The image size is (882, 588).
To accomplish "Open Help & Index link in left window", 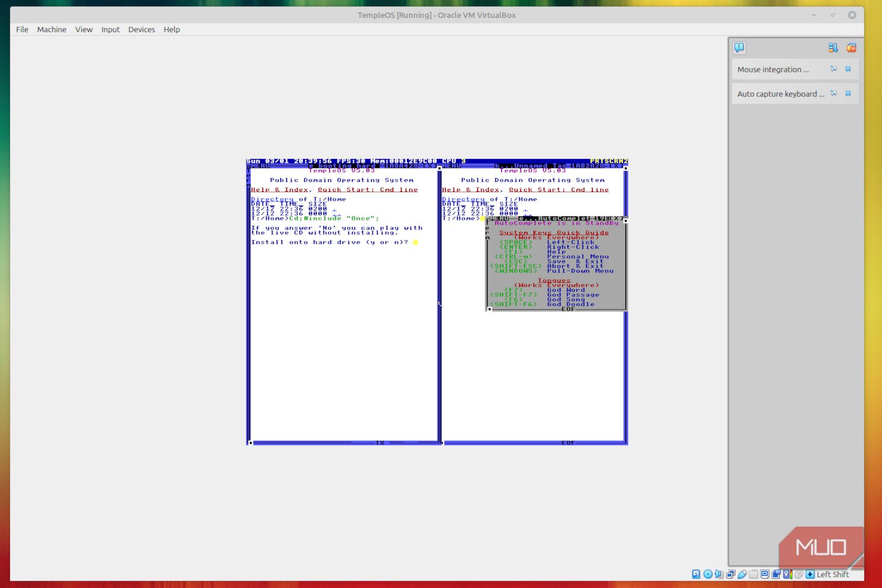I will tap(279, 189).
